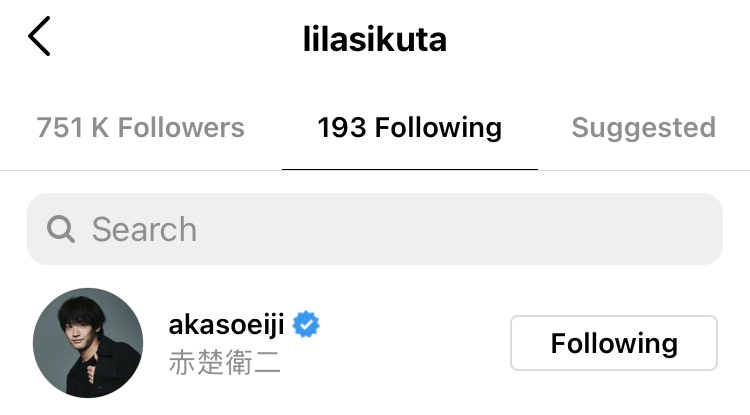The height and width of the screenshot is (415, 750).
Task: Click the magnifying glass search icon
Action: (x=61, y=229)
